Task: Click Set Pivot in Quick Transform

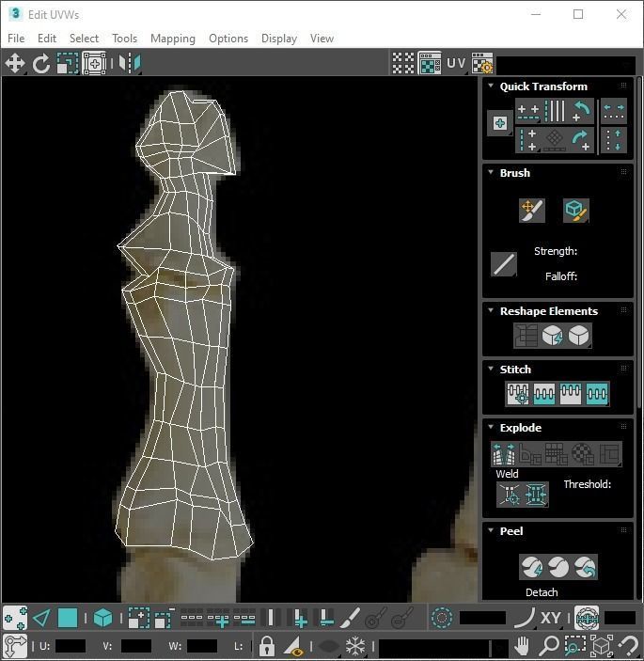Action: pos(500,123)
